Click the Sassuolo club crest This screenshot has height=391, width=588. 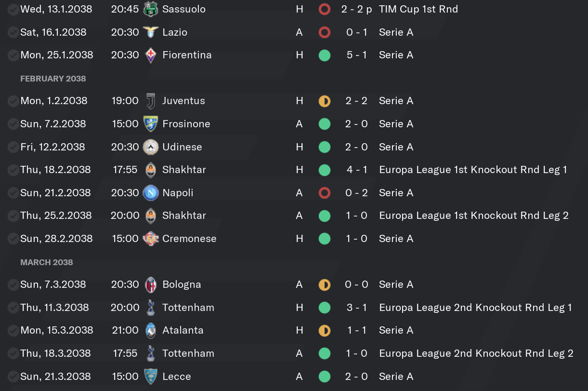[x=151, y=9]
